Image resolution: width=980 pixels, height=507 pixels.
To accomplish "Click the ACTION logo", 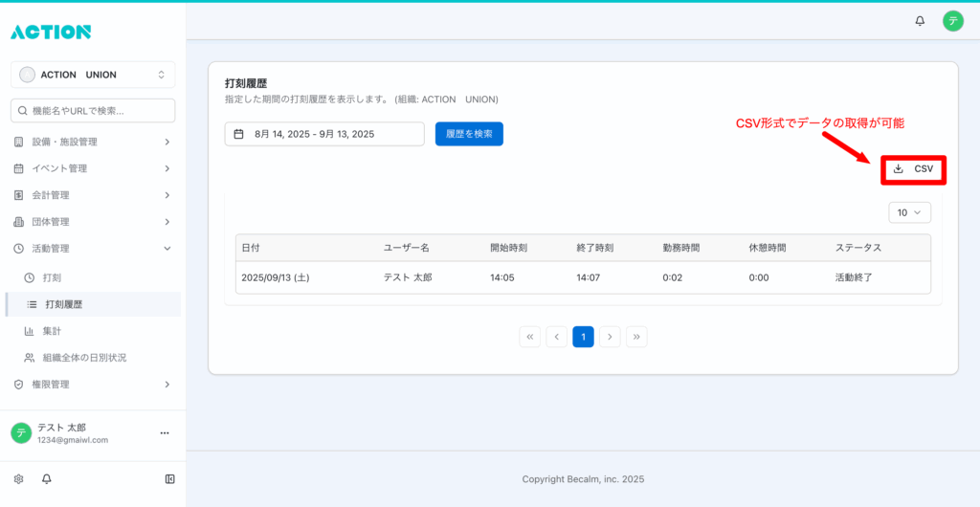I will 51,32.
